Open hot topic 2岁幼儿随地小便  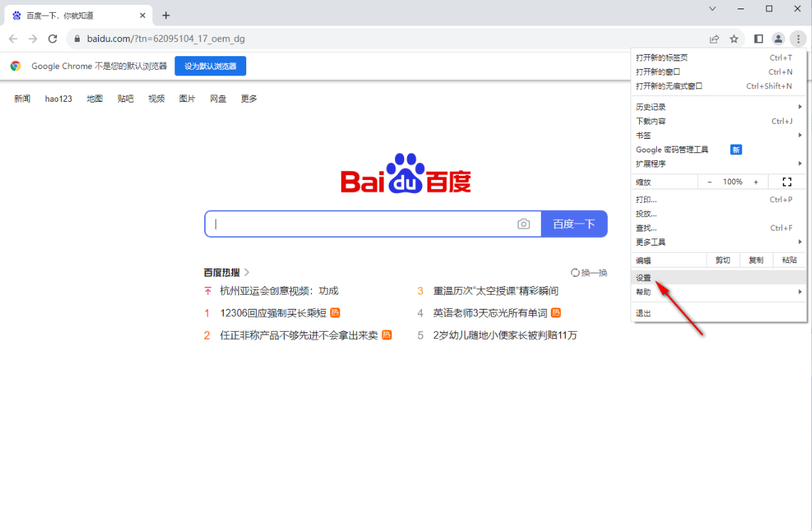[x=505, y=335]
